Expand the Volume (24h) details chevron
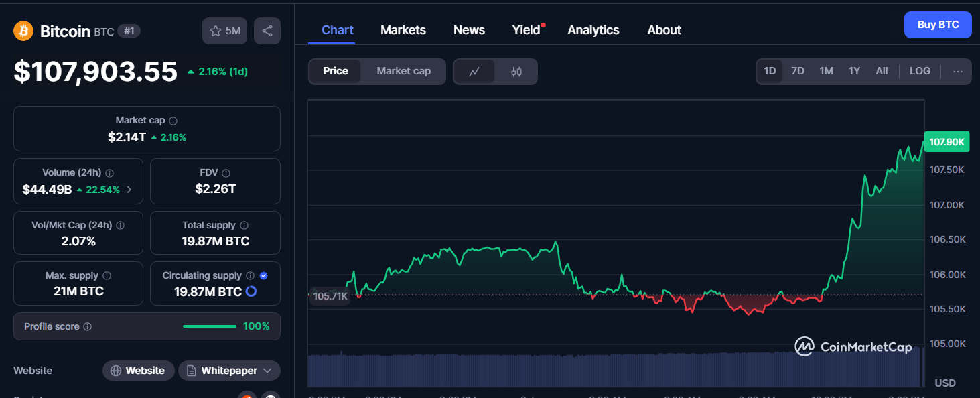 pyautogui.click(x=129, y=190)
